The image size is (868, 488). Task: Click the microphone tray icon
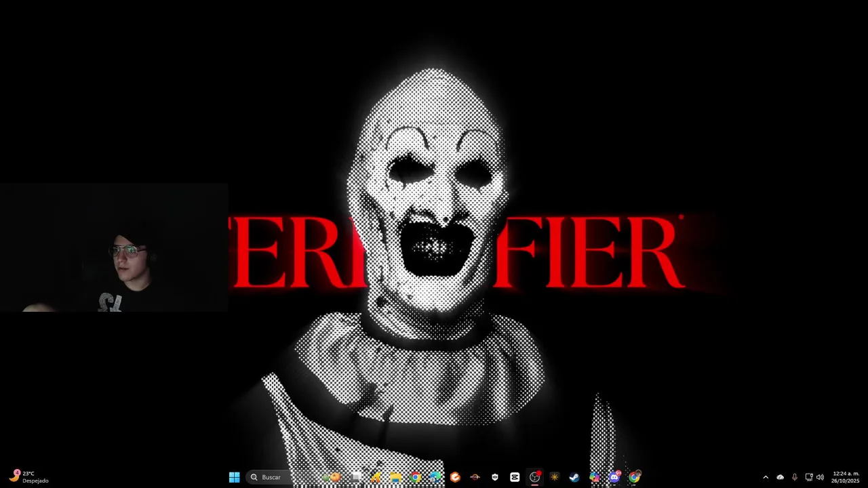point(795,477)
